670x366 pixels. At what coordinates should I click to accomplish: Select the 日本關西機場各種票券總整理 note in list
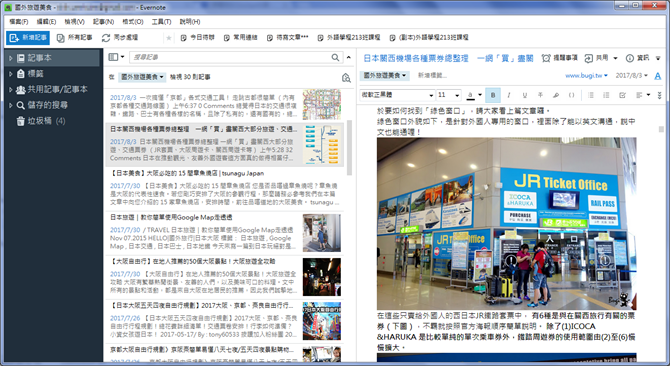(x=224, y=145)
